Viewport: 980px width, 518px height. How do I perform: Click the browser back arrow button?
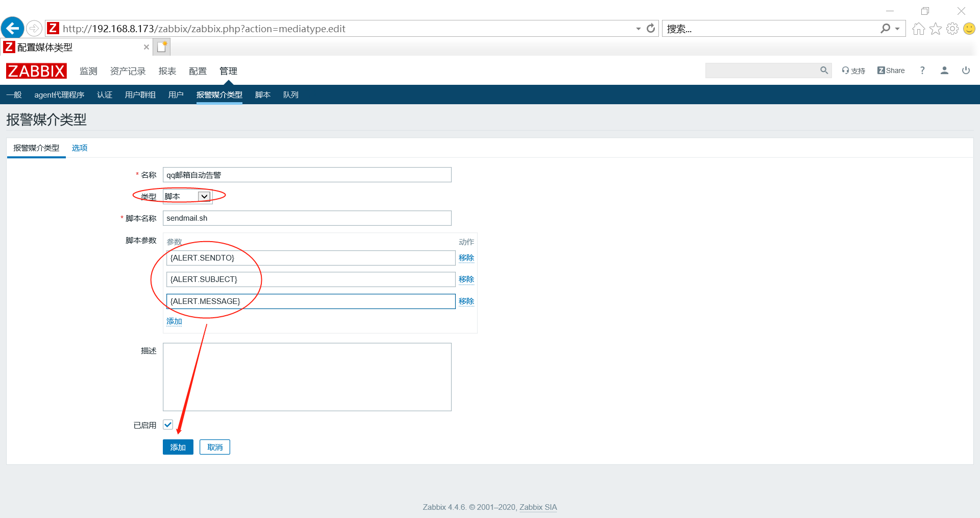13,28
